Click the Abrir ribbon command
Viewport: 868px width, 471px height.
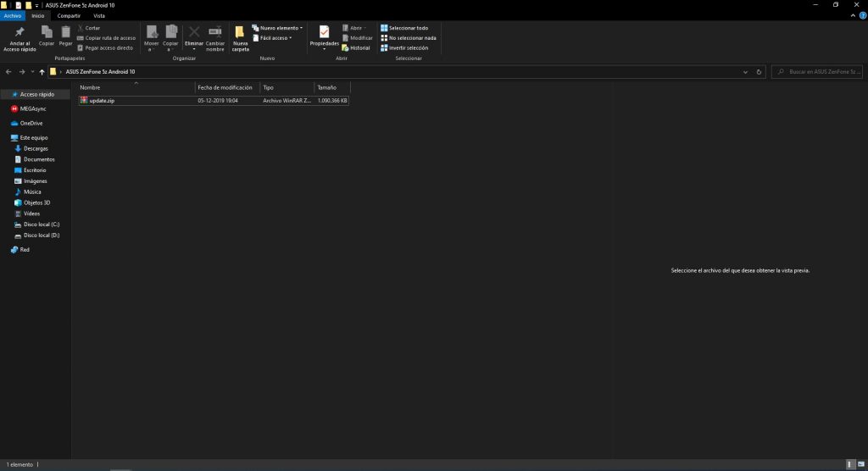pyautogui.click(x=354, y=28)
